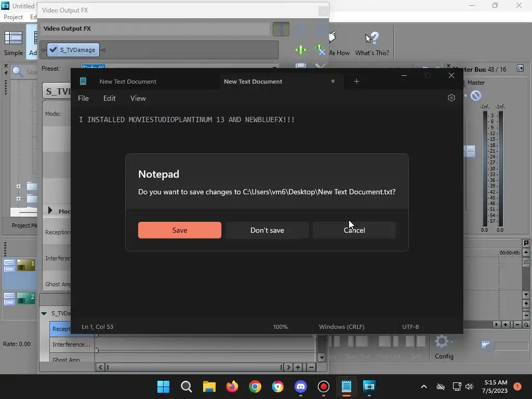Adjust the Master volume fader handle
The image size is (532, 399).
[470, 151]
